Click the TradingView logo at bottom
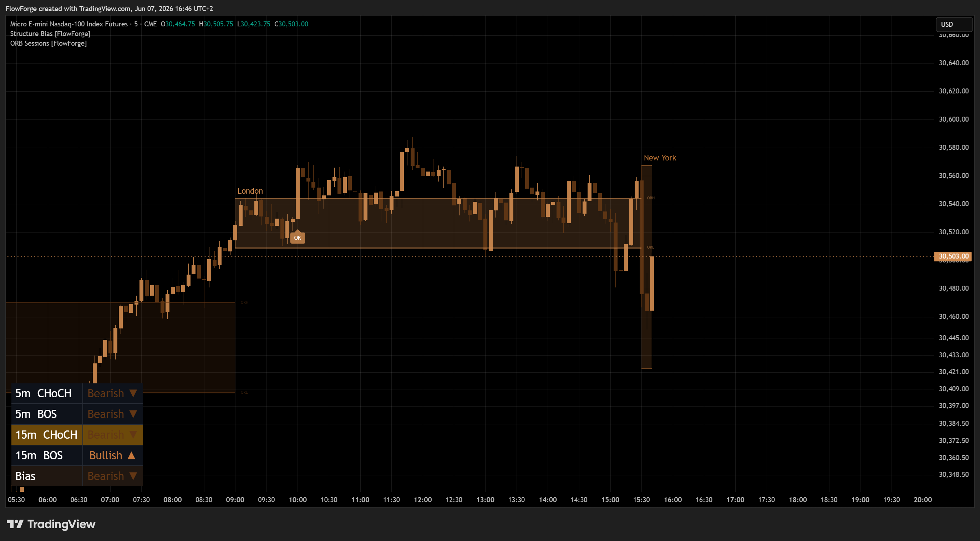The width and height of the screenshot is (980, 541). [51, 524]
